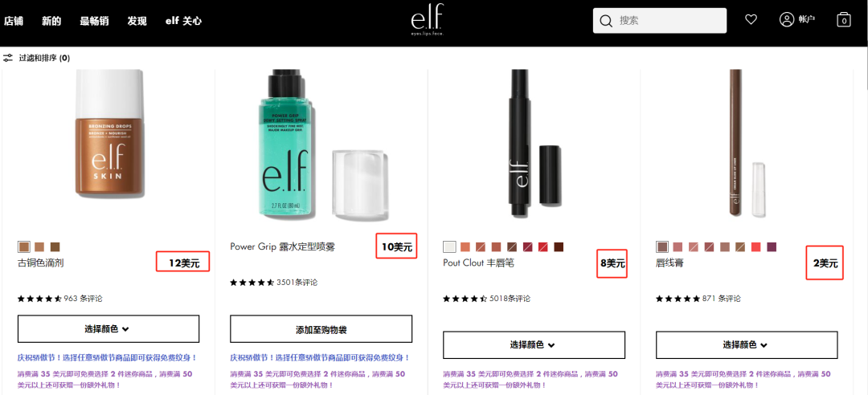Click the e.l.f. logo in header
868x395 pixels.
pyautogui.click(x=428, y=21)
